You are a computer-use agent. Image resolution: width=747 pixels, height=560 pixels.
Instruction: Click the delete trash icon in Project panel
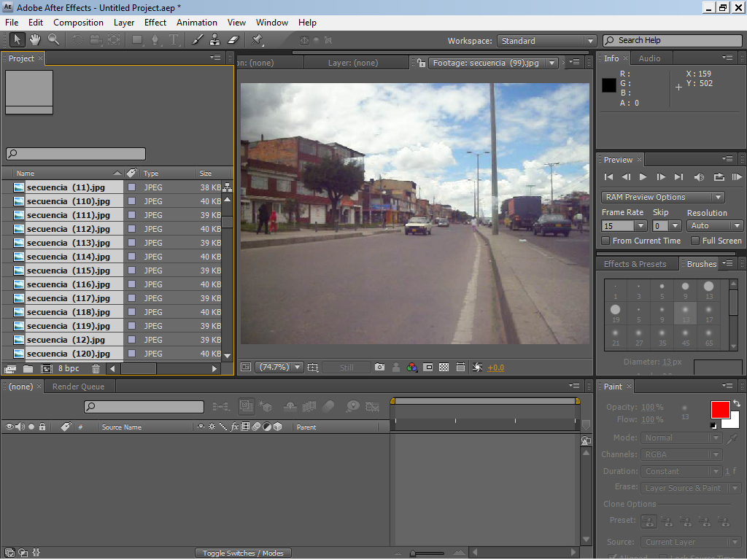[x=96, y=369]
